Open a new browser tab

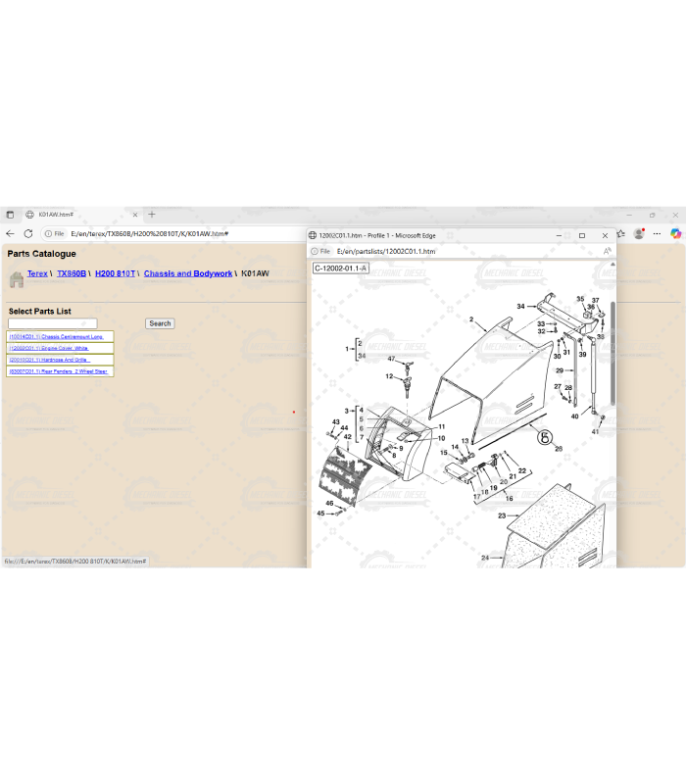coord(152,215)
